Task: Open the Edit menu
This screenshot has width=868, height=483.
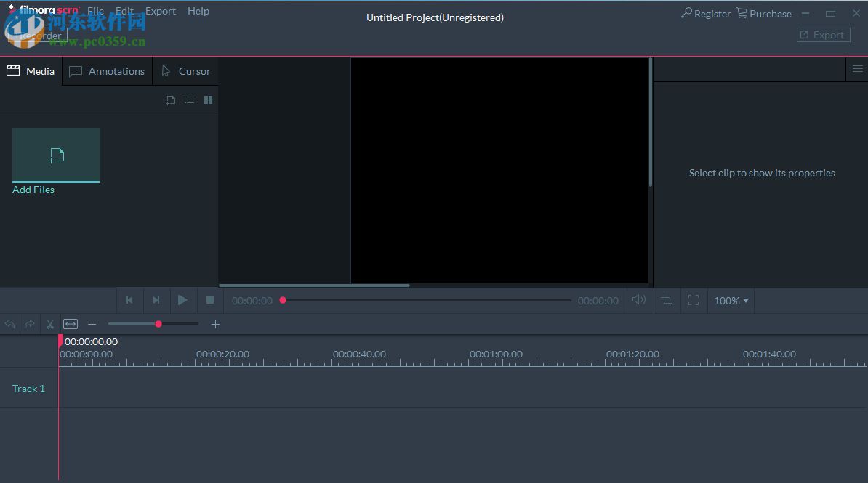Action: pyautogui.click(x=124, y=11)
